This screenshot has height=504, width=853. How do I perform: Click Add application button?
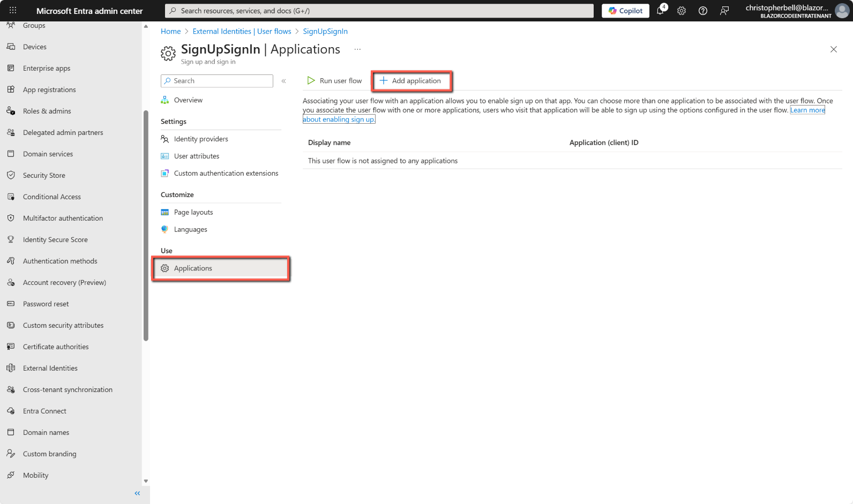411,81
